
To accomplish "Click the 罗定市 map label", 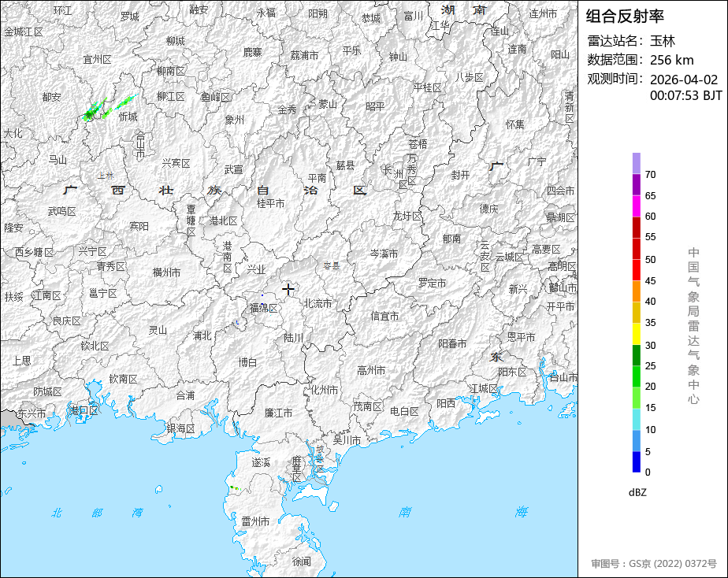I will pyautogui.click(x=433, y=282).
